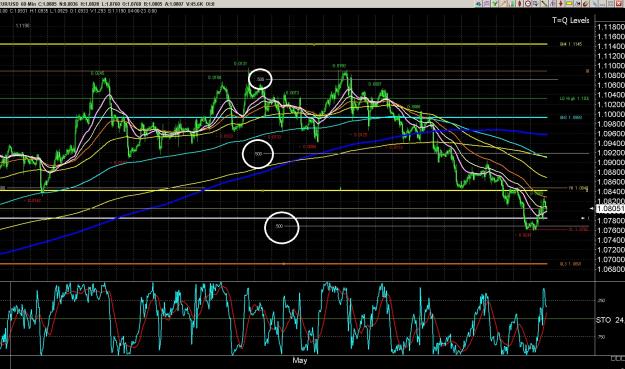
Task: Click the green arrow toolbar icon
Action: 495,4
